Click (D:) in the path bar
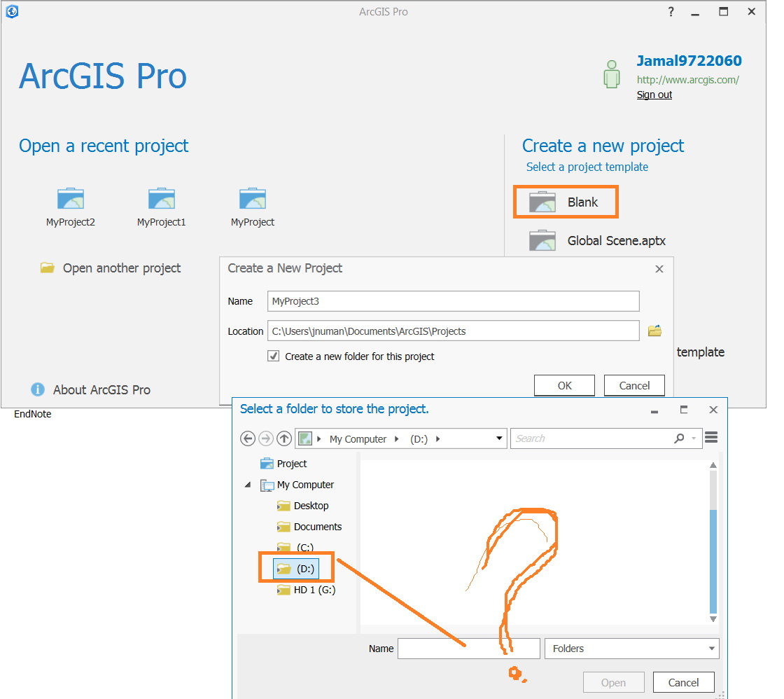Image resolution: width=784 pixels, height=699 pixels. coord(419,439)
